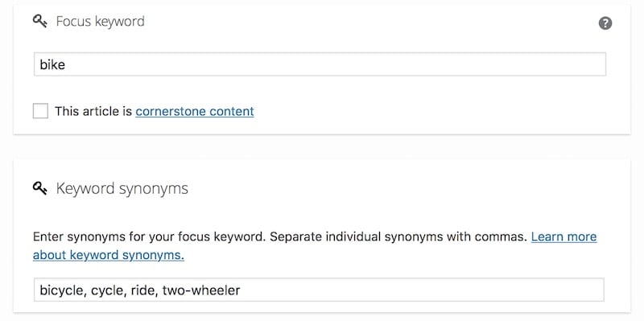Click the "Focus keyword" heading text
644x321 pixels.
point(100,22)
